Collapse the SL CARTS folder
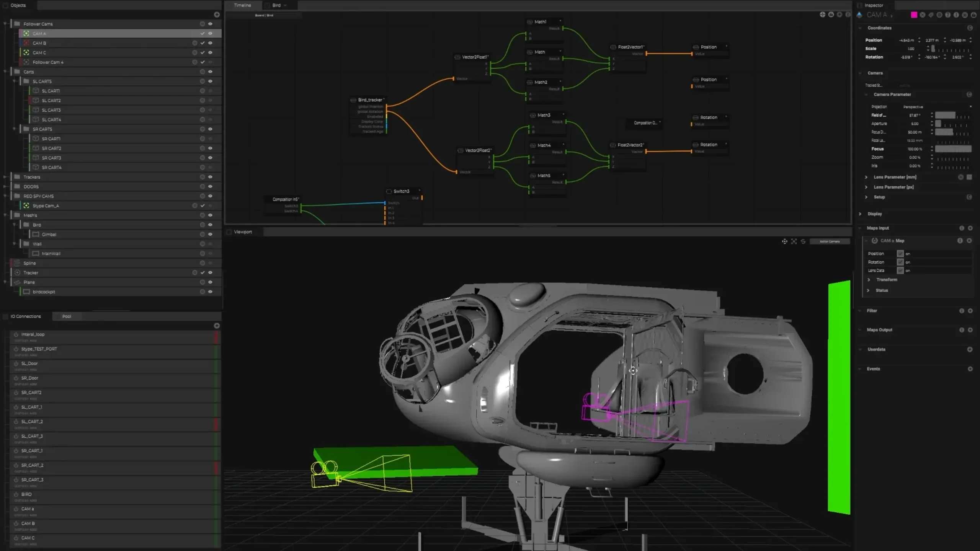This screenshot has height=551, width=980. (14, 81)
